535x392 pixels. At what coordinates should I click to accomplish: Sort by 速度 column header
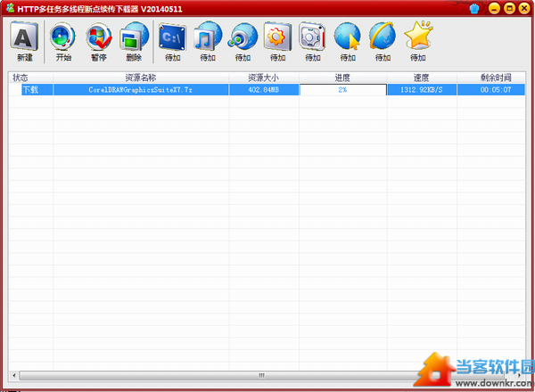pos(422,78)
